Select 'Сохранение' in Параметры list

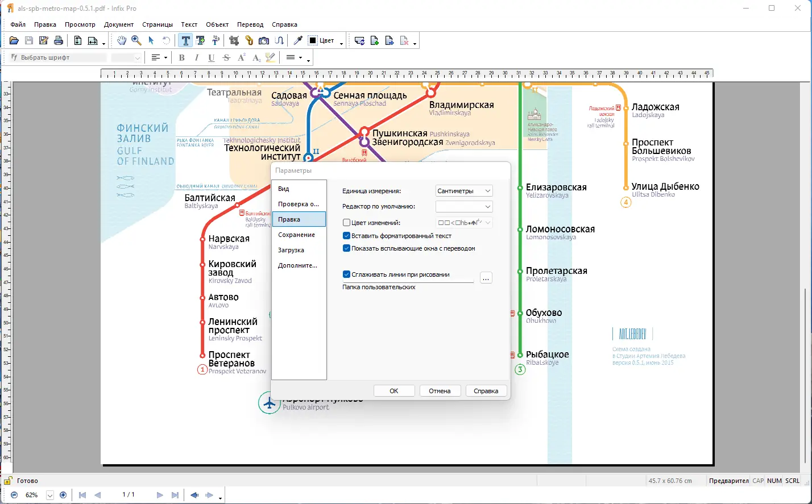299,235
